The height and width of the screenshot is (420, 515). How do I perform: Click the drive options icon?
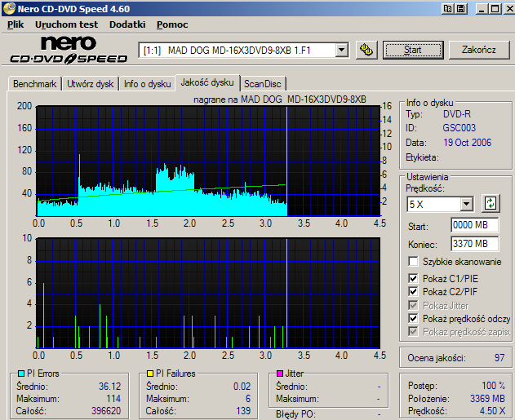point(366,51)
